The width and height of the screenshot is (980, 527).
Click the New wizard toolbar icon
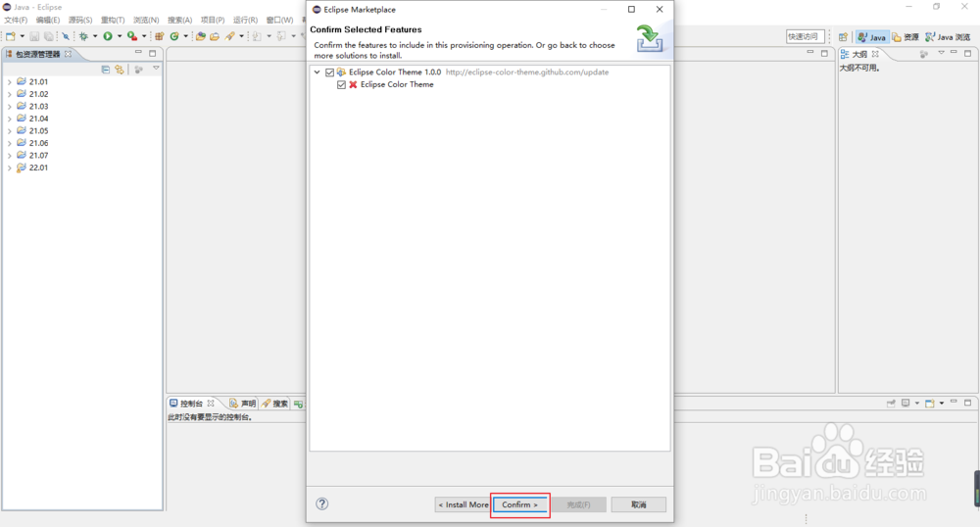pyautogui.click(x=11, y=36)
